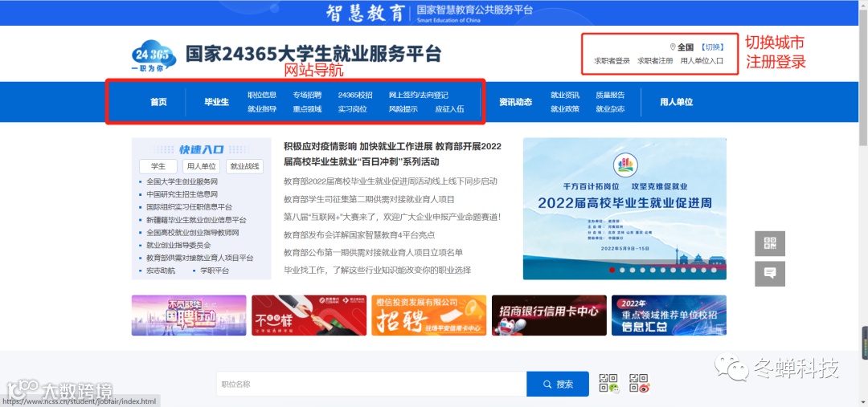Click the 职位名称 search input field
868x407 pixels.
coord(371,384)
